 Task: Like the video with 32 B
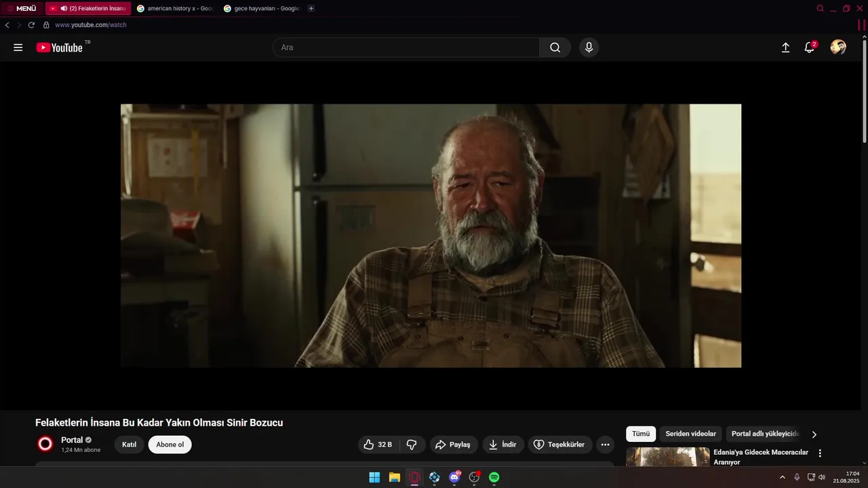coord(378,445)
